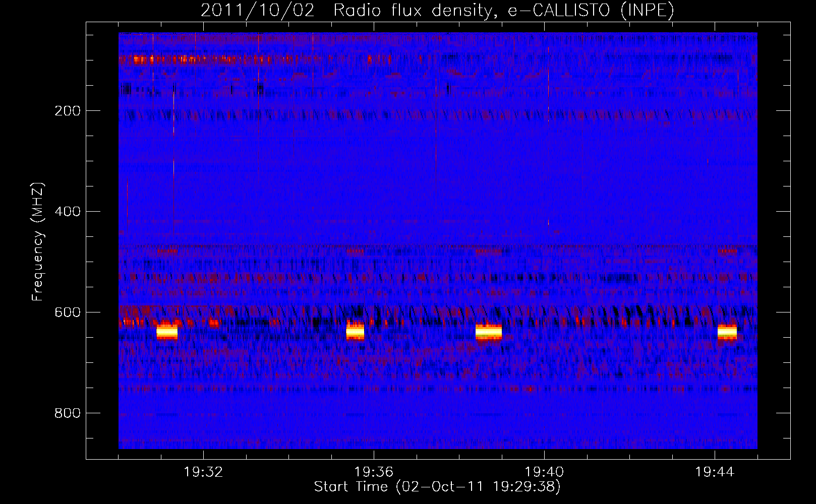Click the bright burst just after 19:44
Image resolution: width=816 pixels, height=504 pixels.
(727, 332)
